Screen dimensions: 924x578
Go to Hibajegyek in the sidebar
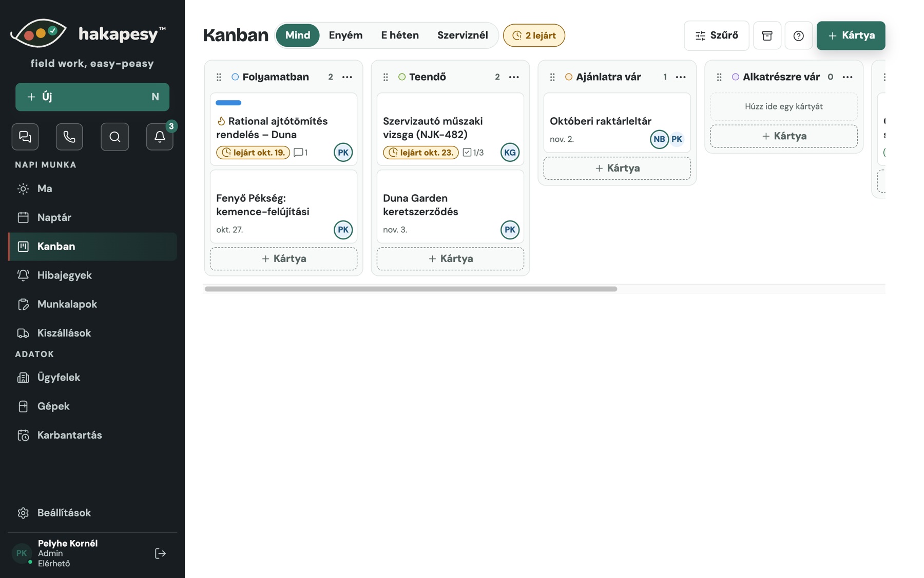click(x=92, y=275)
